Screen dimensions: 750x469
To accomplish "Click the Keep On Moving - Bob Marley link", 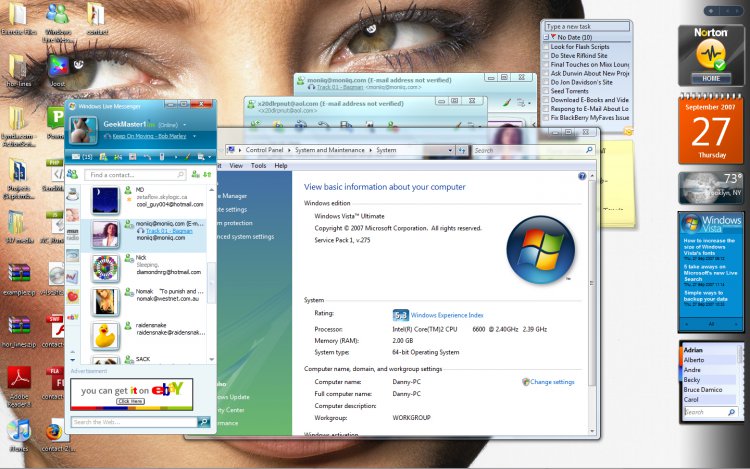I will [149, 136].
